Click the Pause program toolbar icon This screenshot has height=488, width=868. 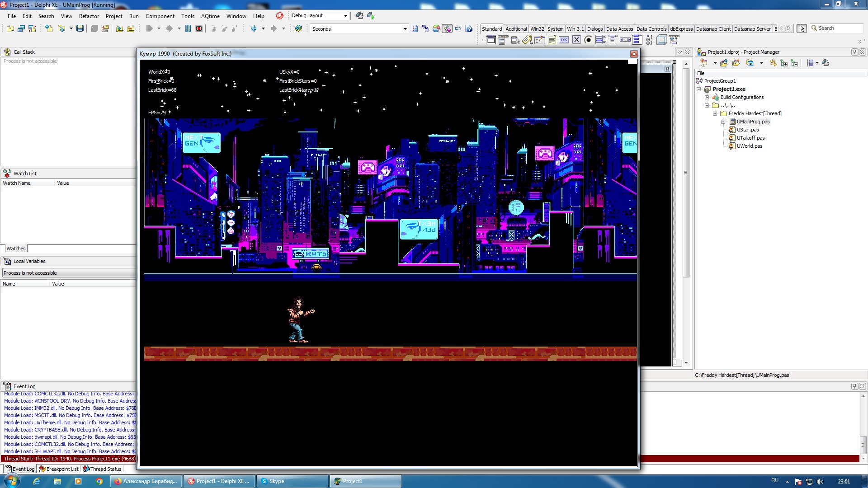pyautogui.click(x=188, y=28)
